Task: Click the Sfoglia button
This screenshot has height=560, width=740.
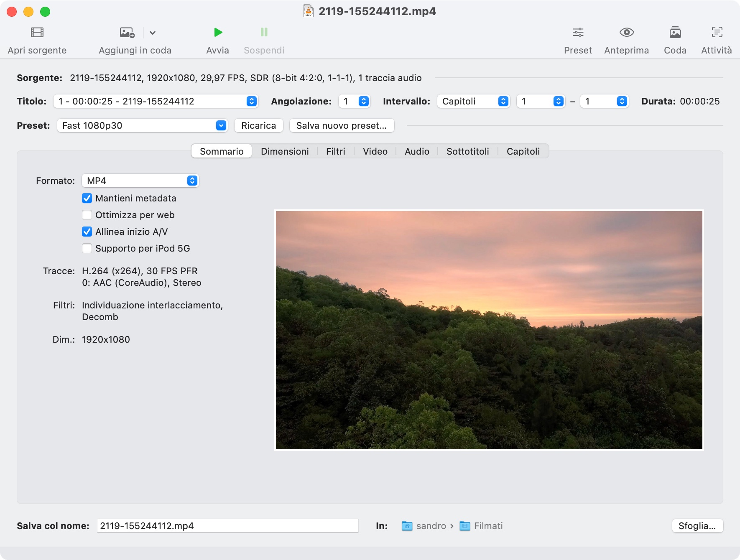Action: pyautogui.click(x=697, y=526)
